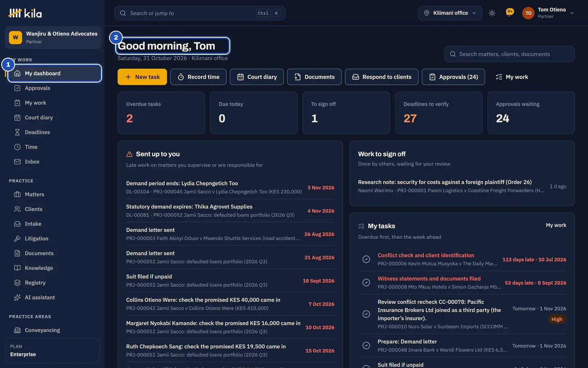The image size is (588, 368).
Task: Click the TO user avatar
Action: [528, 13]
